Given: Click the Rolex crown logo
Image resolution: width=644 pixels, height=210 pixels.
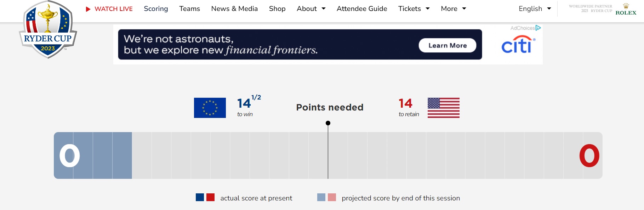Looking at the screenshot, I should coord(626,6).
